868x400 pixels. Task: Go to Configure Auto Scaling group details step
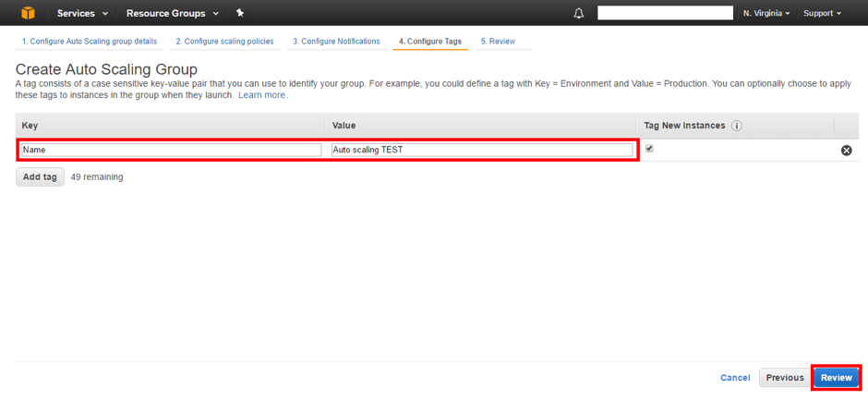[90, 42]
